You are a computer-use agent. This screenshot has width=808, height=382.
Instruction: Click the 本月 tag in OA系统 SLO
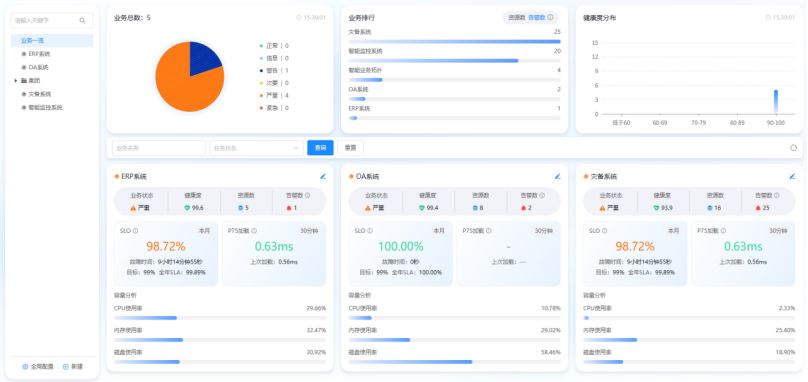pyautogui.click(x=440, y=231)
